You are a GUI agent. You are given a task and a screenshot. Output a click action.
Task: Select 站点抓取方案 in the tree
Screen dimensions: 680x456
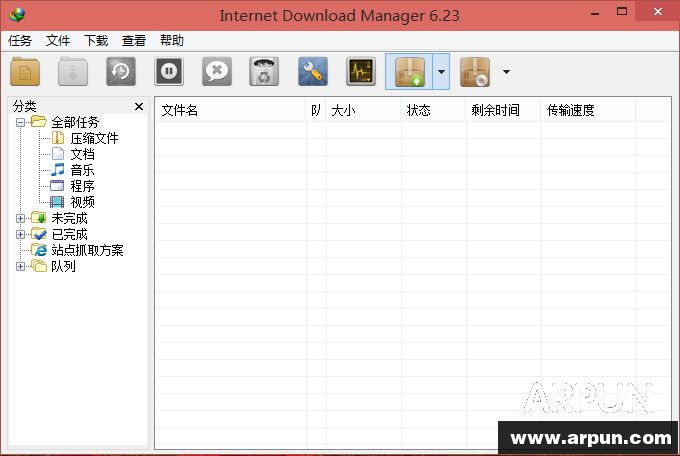pos(87,250)
